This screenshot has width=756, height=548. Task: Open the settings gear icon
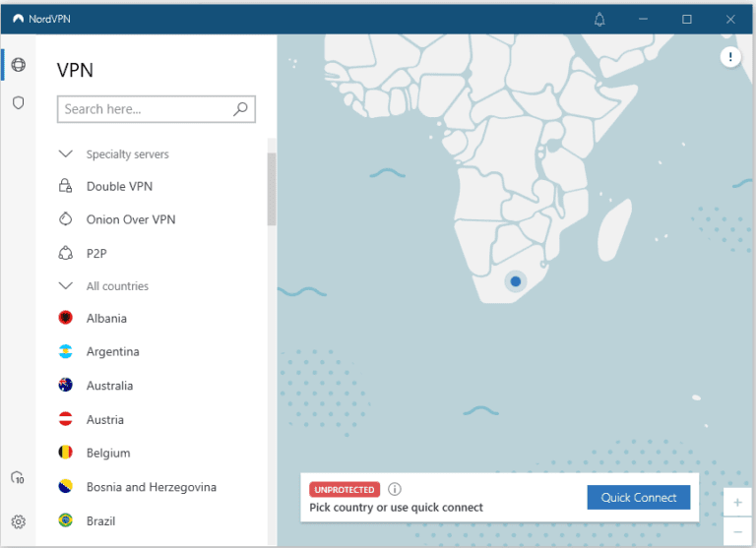(x=18, y=521)
